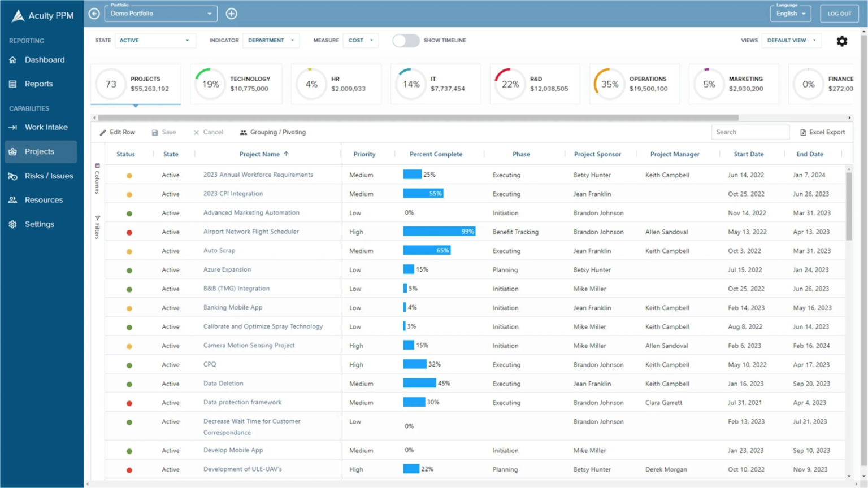
Task: Open the Demo Portfolio dropdown
Action: pos(160,13)
